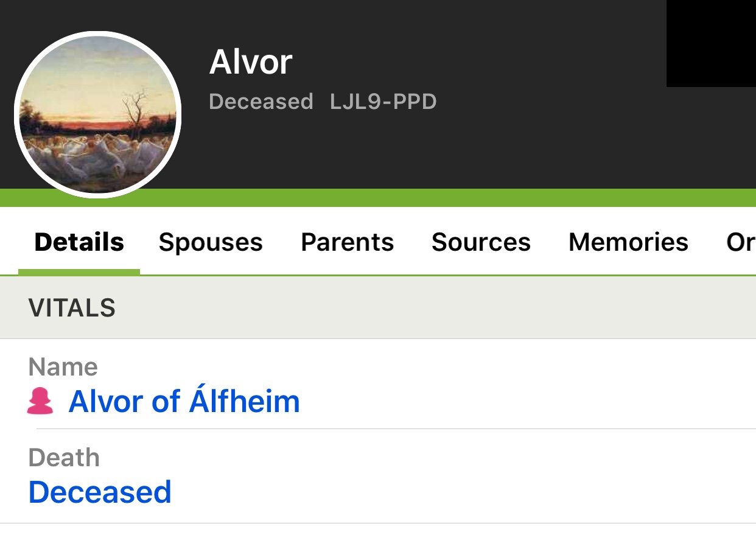
Task: Open Alvor's circular profile portrait
Action: pyautogui.click(x=97, y=115)
